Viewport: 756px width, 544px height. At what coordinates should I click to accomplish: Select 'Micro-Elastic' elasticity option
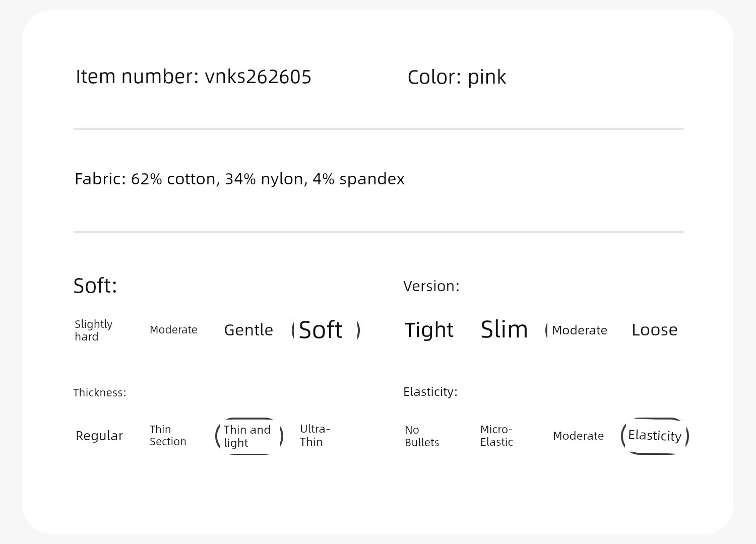coord(496,436)
